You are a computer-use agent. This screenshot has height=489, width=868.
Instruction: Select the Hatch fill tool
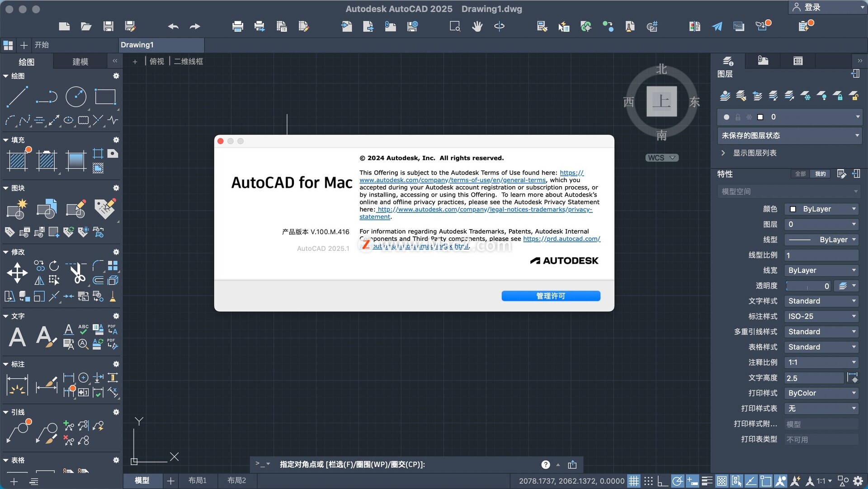click(18, 160)
